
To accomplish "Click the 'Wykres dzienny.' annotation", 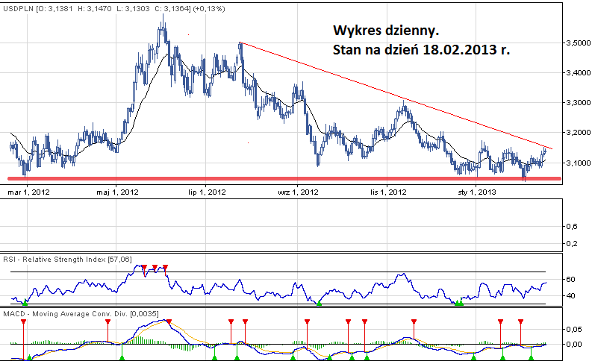I will [386, 31].
